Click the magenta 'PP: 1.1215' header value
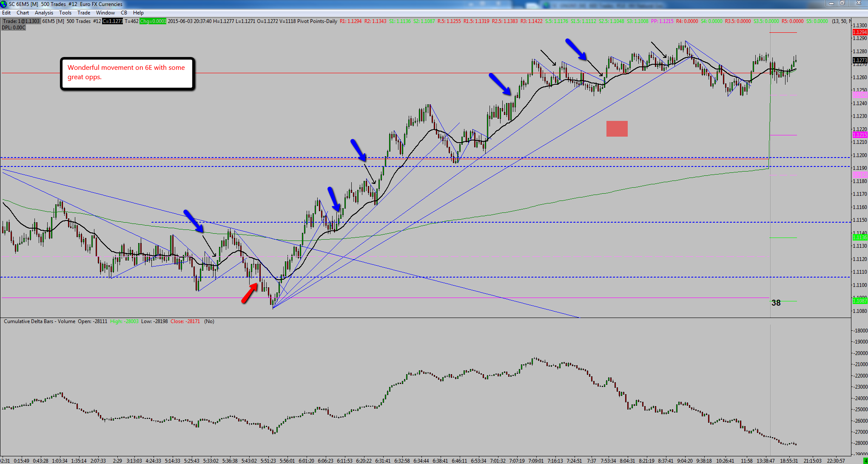 pyautogui.click(x=662, y=21)
